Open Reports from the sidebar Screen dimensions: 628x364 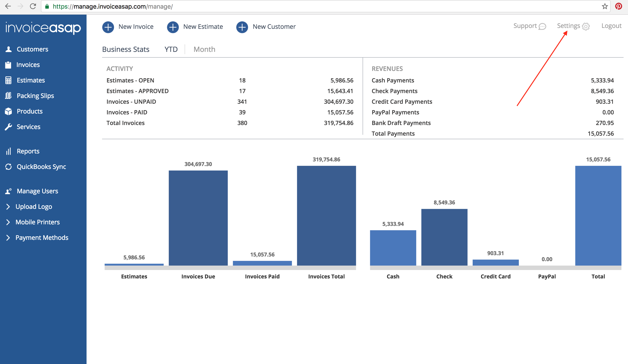(28, 151)
